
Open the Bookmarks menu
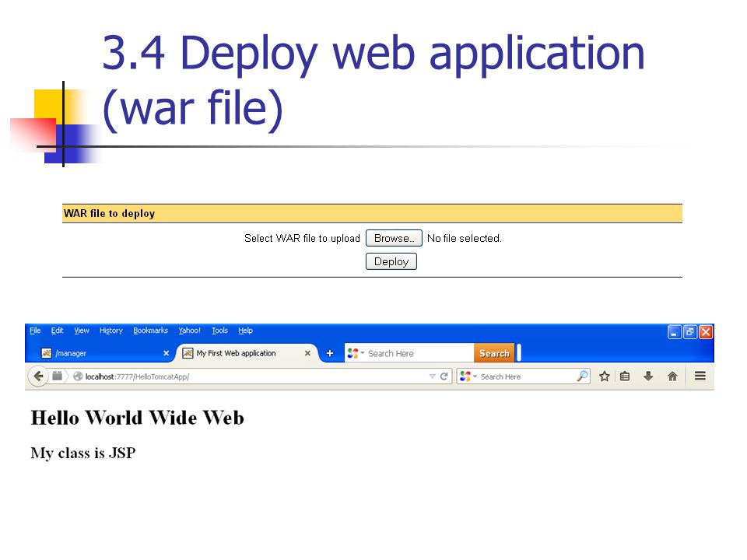150,331
